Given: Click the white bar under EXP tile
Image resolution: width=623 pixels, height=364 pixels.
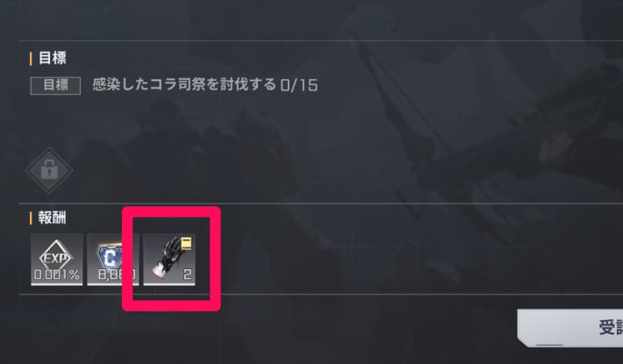Looking at the screenshot, I should click(57, 284).
